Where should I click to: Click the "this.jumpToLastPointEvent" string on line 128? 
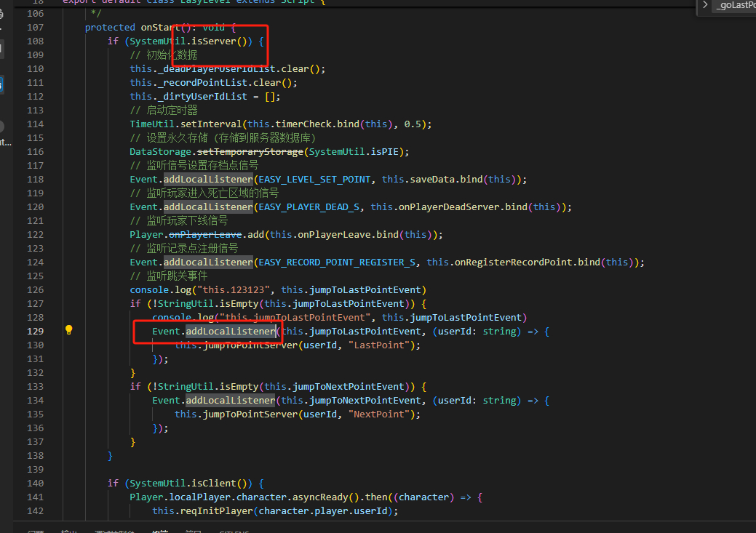295,318
